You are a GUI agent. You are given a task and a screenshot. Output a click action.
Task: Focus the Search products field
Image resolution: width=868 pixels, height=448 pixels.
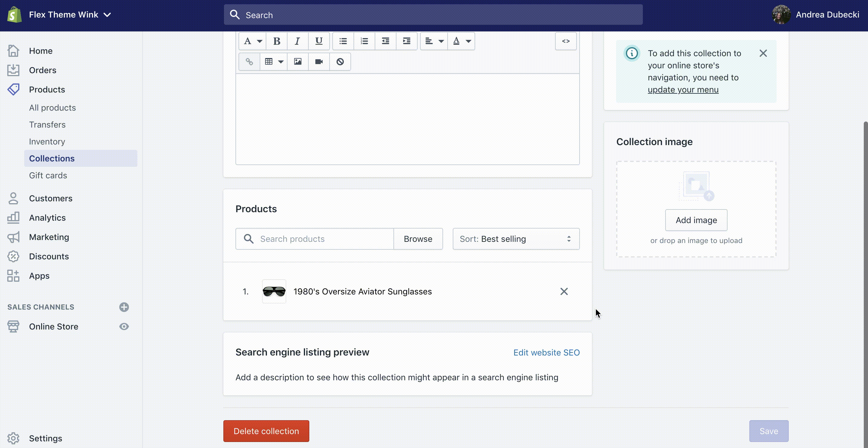[324, 239]
